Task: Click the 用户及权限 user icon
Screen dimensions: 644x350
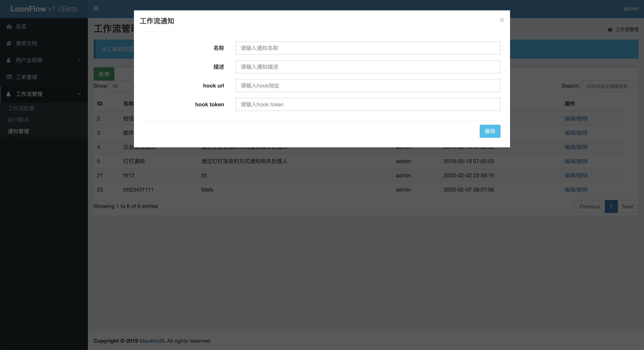Action: pyautogui.click(x=8, y=60)
